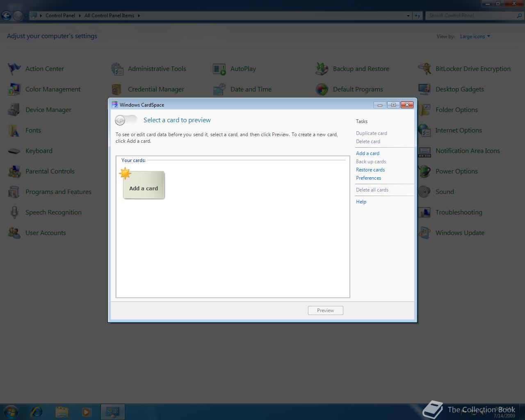Open Speech Recognition microphone icon
This screenshot has height=420, width=525.
tap(14, 212)
